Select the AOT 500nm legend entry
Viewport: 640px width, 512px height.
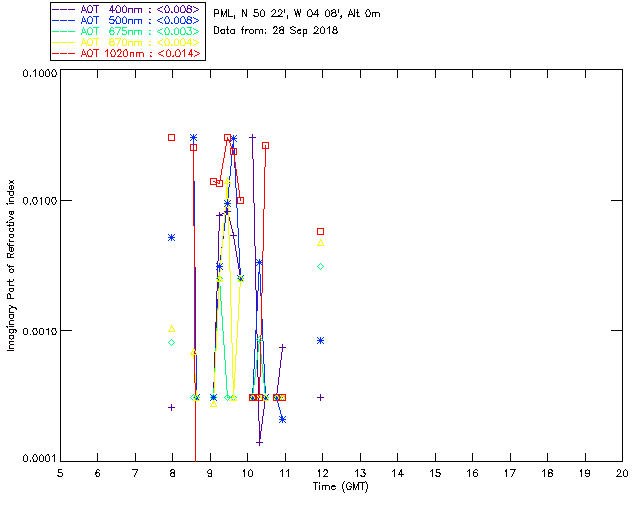click(x=129, y=20)
